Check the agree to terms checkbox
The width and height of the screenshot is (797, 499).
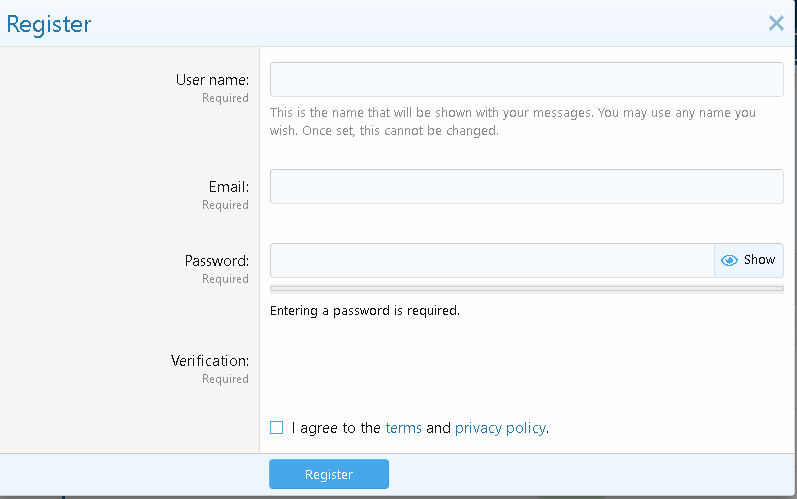tap(277, 428)
